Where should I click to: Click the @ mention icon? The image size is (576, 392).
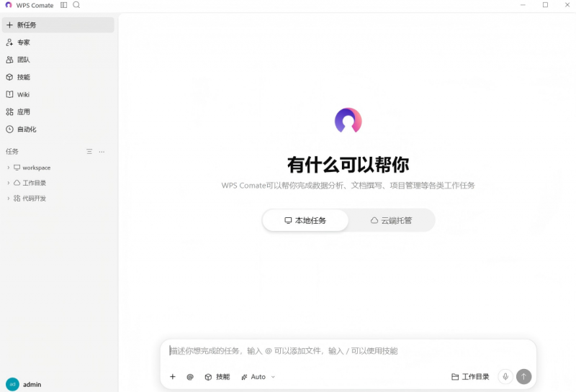(x=190, y=377)
